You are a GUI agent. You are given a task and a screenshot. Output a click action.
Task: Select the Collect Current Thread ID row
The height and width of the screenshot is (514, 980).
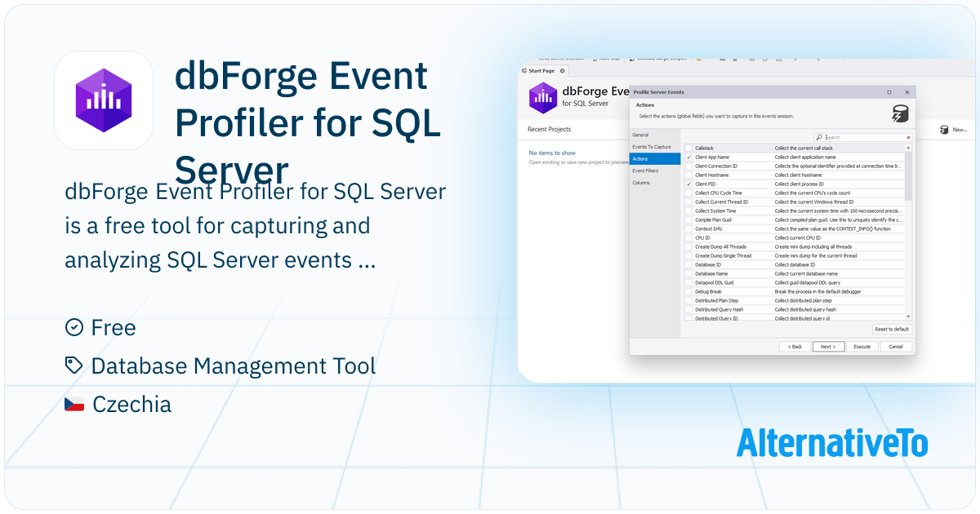(795, 202)
